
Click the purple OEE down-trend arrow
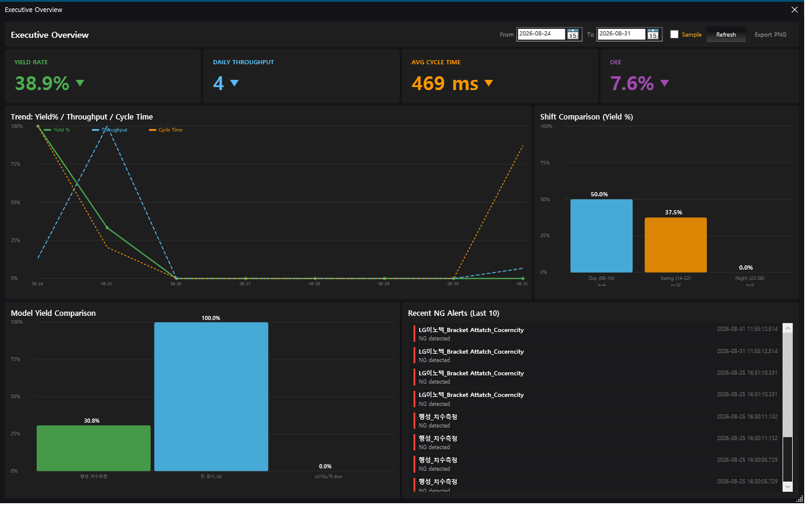(x=664, y=83)
